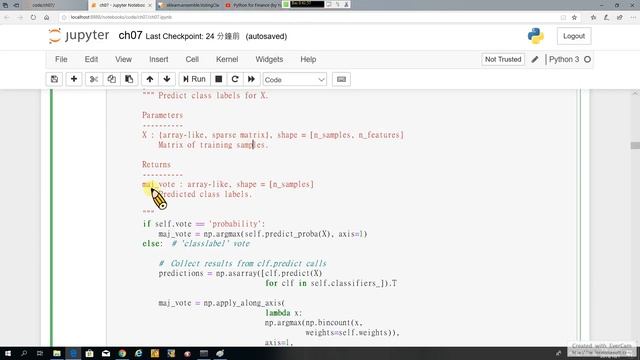
Task: Click 'predictions = np.asarray' code line
Action: tap(240, 273)
